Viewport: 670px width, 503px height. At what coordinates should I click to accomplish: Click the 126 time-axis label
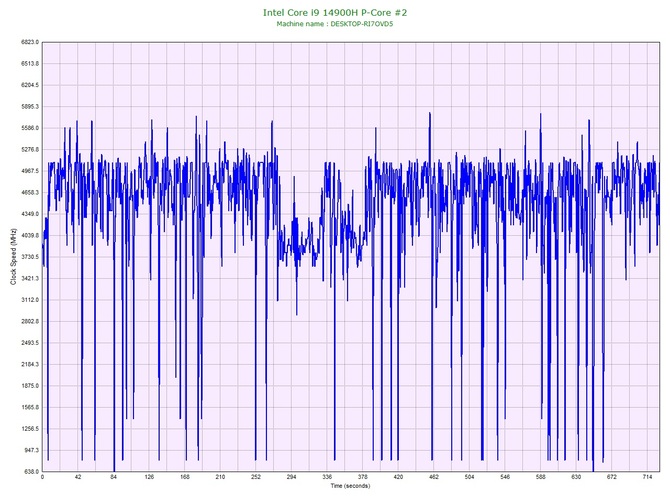[x=149, y=477]
